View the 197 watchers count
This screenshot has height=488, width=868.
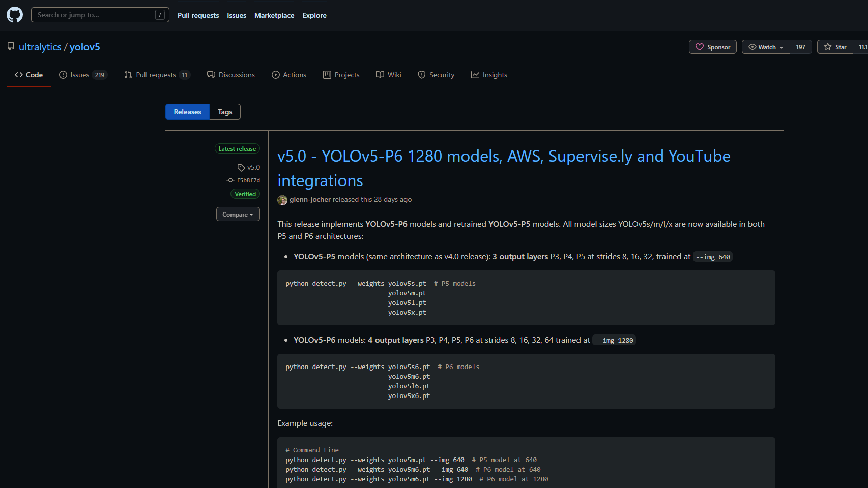tap(801, 47)
